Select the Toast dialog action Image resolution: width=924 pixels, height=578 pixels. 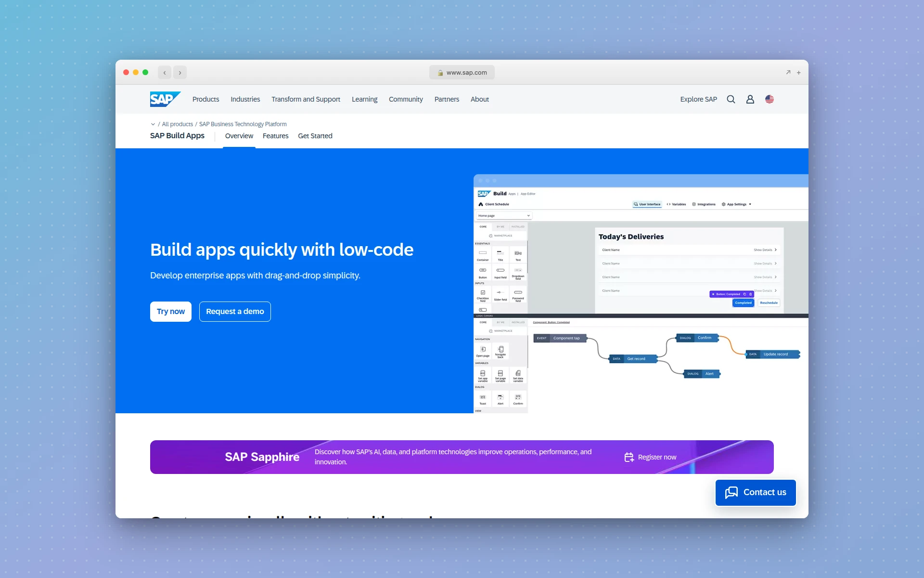(483, 399)
